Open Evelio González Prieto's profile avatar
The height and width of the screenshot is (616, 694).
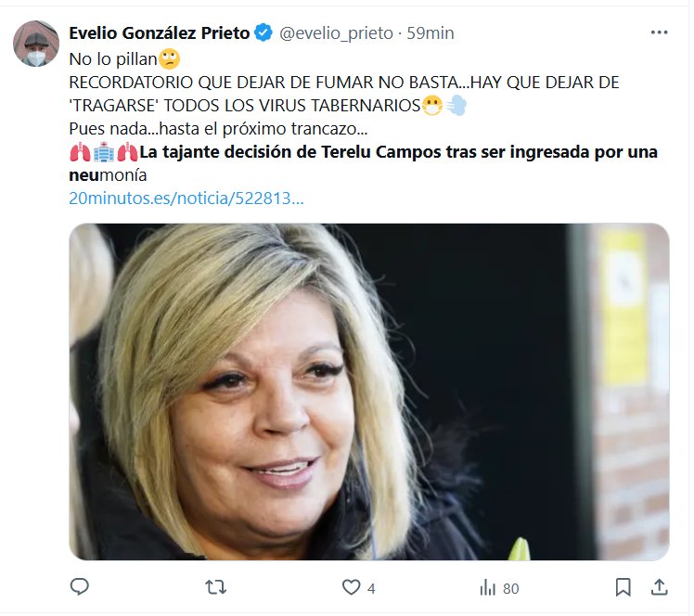coord(36,44)
